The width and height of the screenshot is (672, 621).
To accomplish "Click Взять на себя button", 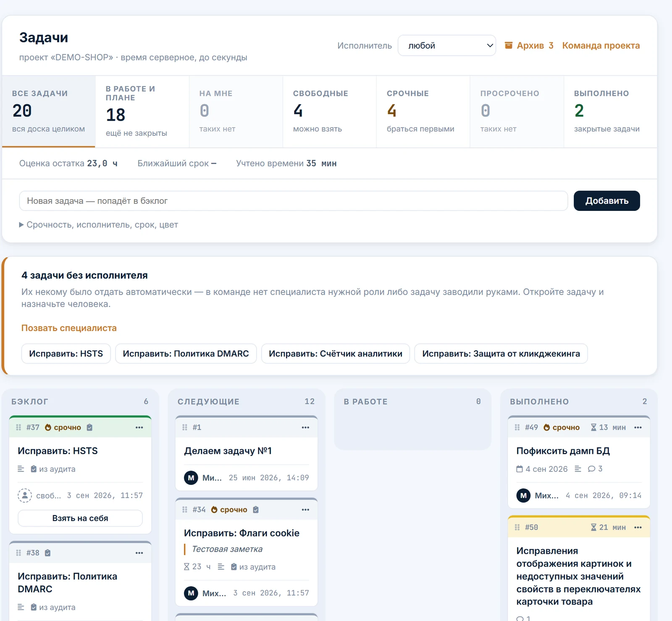I will 80,518.
